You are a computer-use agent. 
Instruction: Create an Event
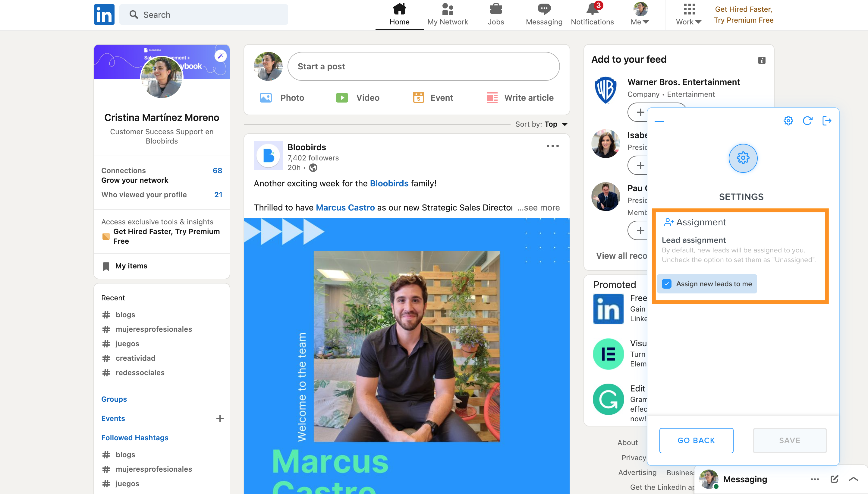pos(433,98)
